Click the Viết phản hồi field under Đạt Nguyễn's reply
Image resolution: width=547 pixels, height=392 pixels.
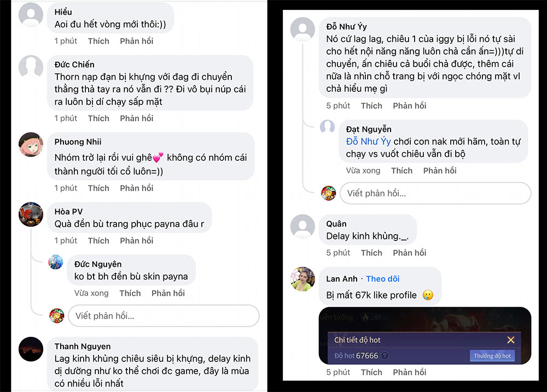[435, 194]
